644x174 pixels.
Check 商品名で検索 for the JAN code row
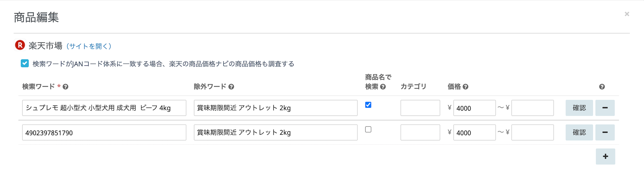368,129
